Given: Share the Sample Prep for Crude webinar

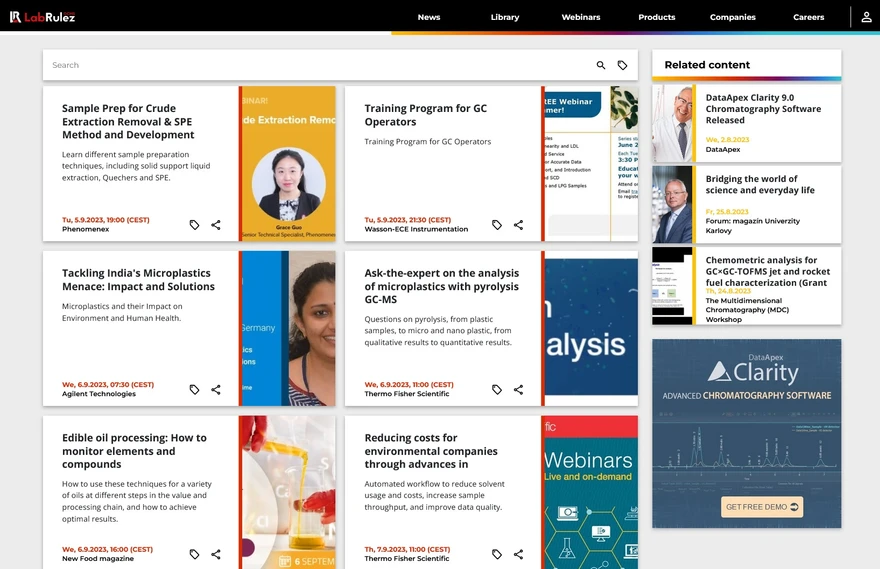Looking at the screenshot, I should (216, 225).
